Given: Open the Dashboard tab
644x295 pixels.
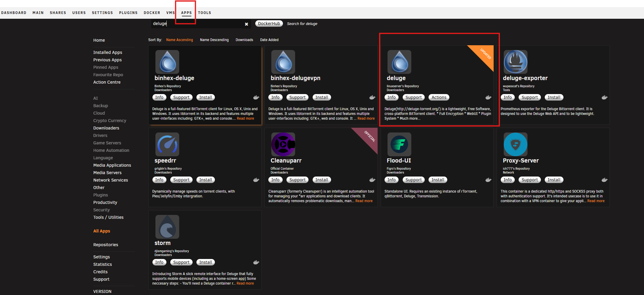Looking at the screenshot, I should (x=14, y=13).
